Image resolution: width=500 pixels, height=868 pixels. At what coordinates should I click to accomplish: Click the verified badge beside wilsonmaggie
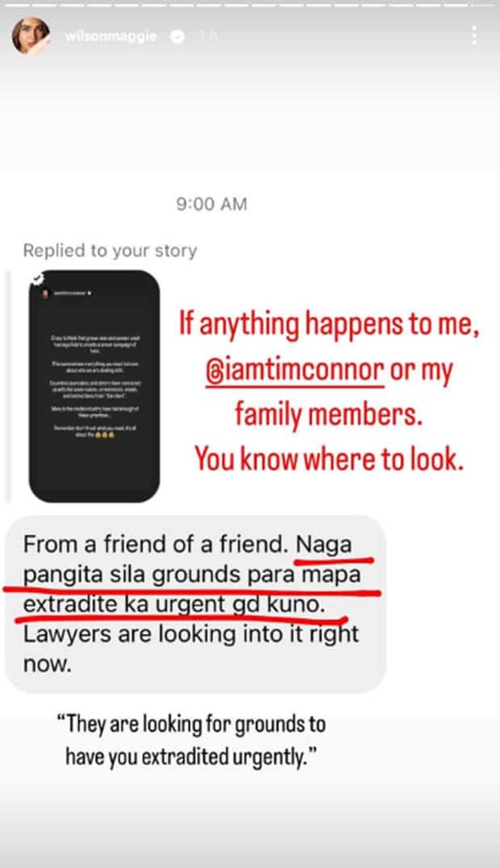coord(178,37)
